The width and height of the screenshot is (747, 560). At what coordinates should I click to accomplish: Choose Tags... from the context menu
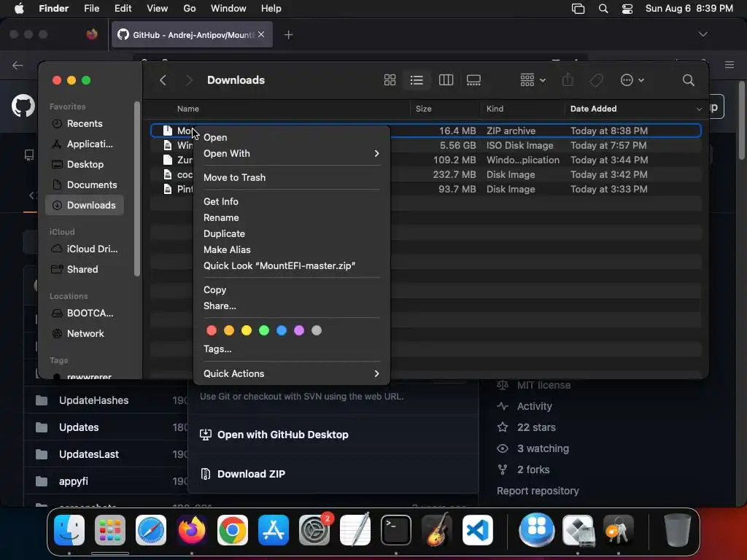292,349
